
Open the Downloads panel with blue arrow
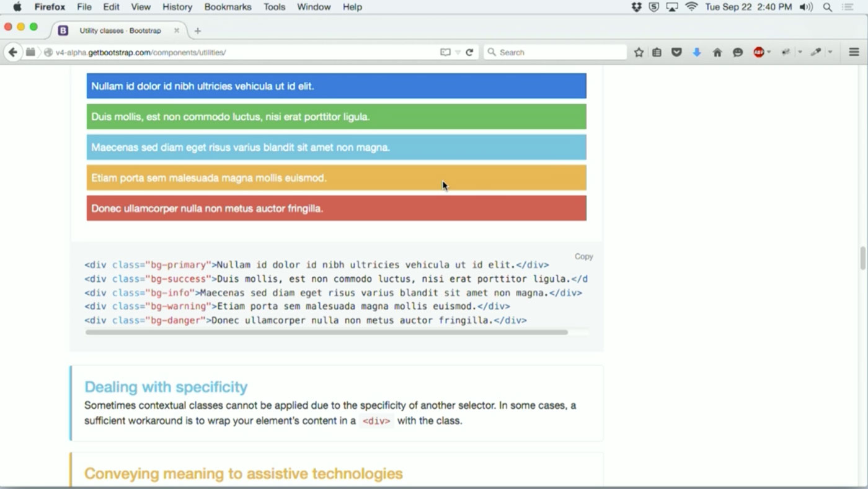[697, 52]
